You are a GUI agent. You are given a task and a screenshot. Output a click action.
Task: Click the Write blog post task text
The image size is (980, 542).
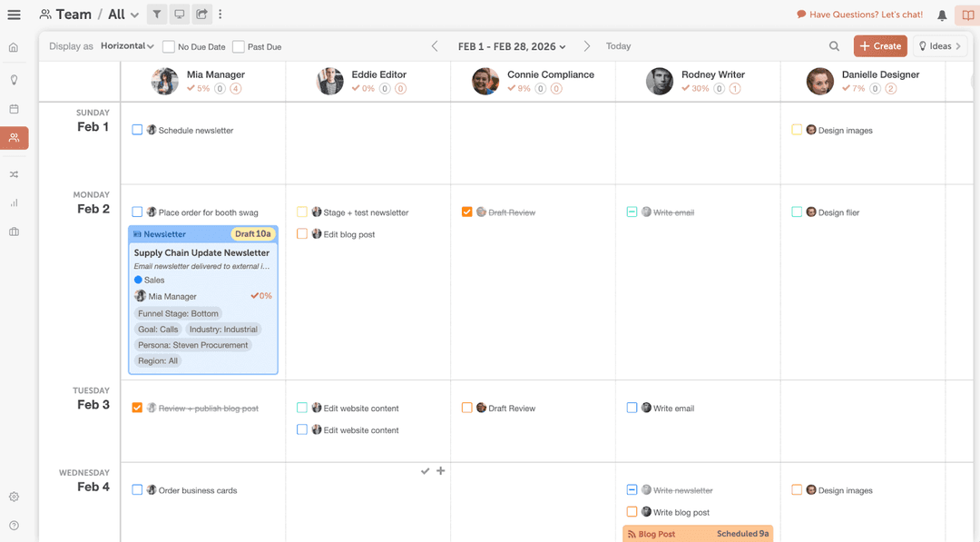tap(681, 512)
